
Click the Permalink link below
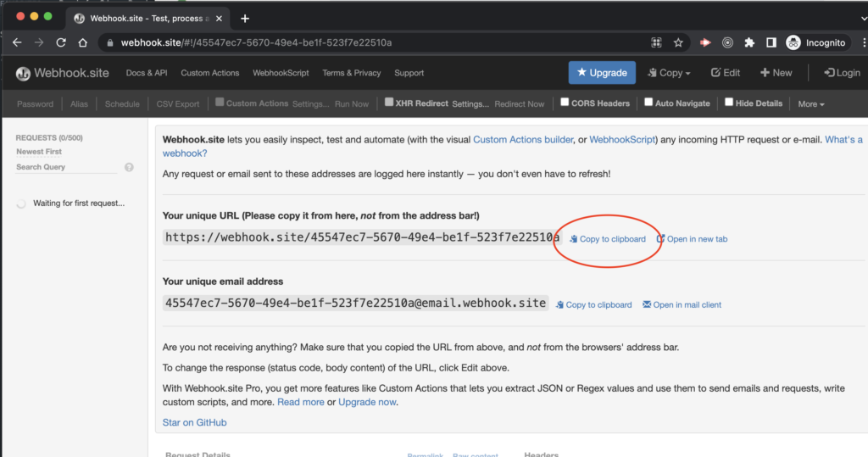point(426,455)
